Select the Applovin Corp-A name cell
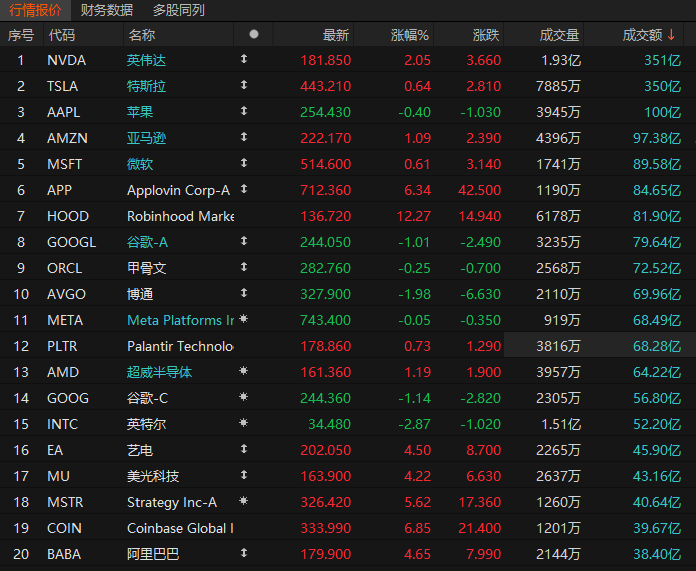 coord(178,190)
